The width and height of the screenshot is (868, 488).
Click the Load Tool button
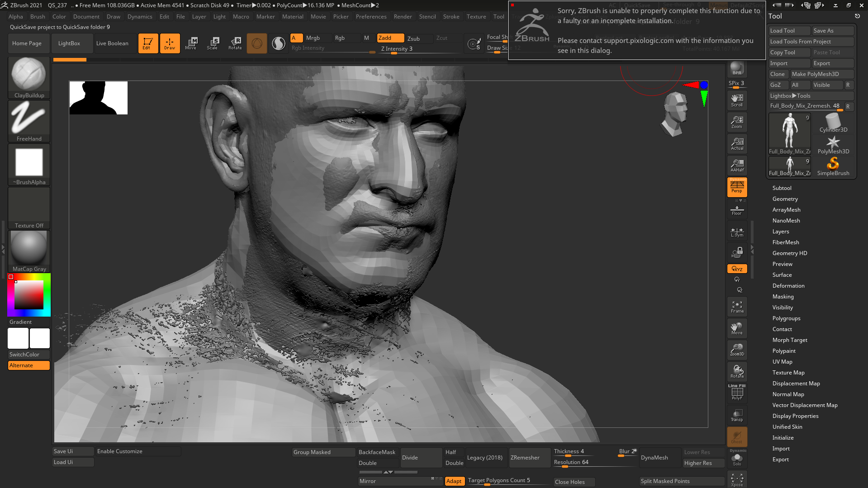click(x=789, y=31)
